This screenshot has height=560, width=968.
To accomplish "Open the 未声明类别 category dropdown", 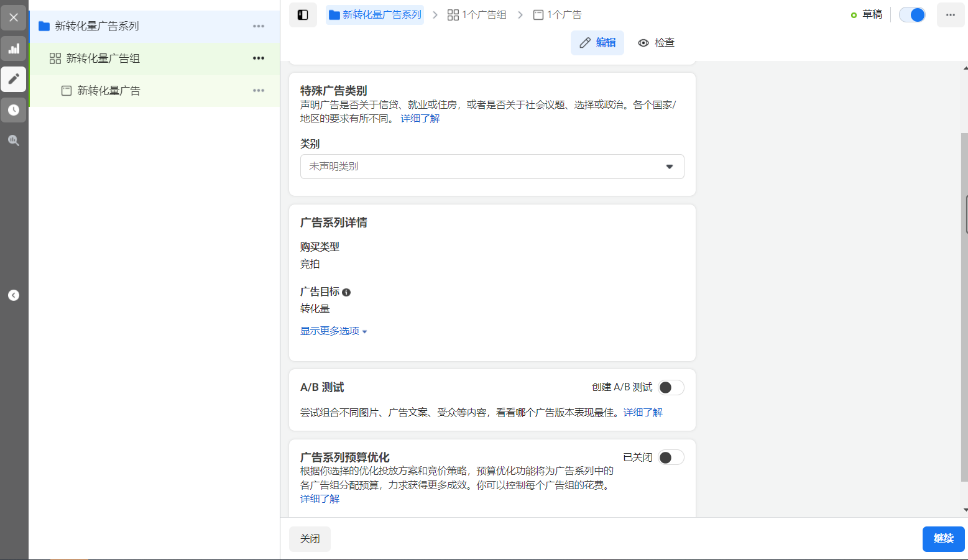I will pyautogui.click(x=492, y=167).
